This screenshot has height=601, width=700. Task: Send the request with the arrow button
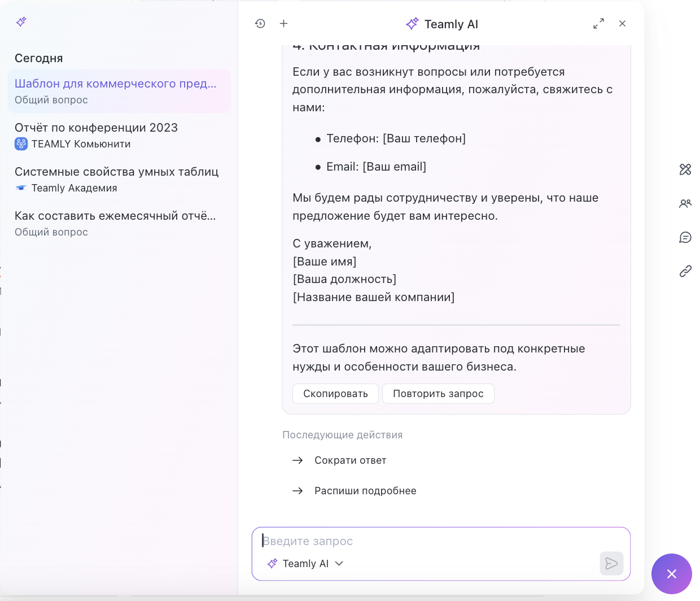click(611, 563)
